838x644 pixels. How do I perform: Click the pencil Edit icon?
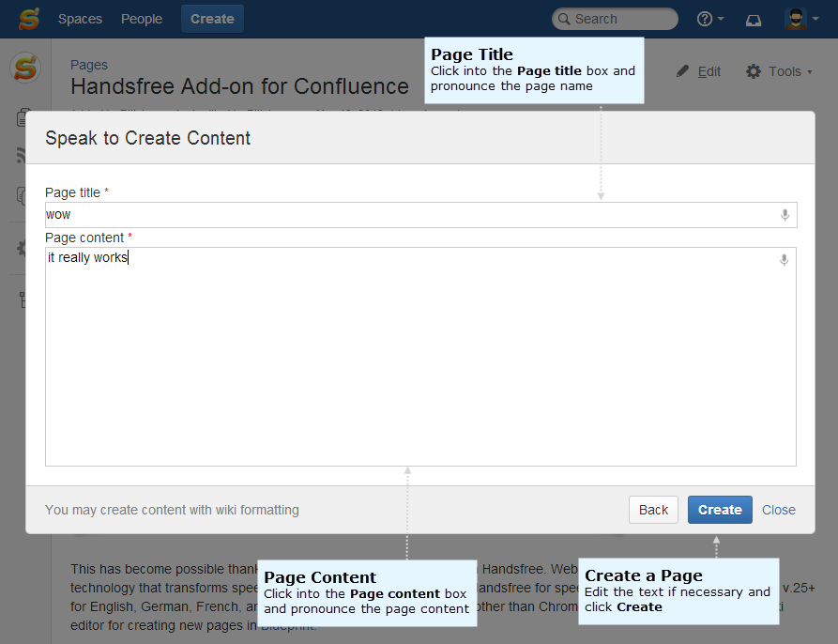click(682, 71)
